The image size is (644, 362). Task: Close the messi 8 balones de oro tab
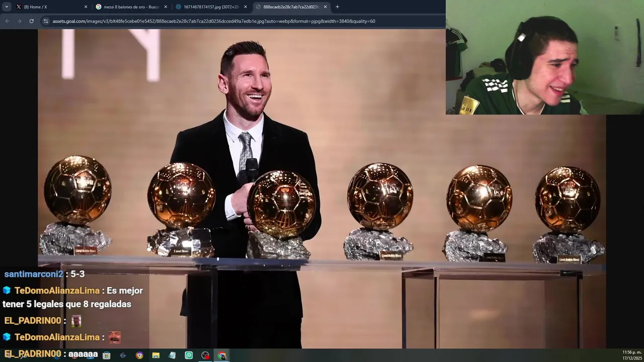[x=166, y=7]
